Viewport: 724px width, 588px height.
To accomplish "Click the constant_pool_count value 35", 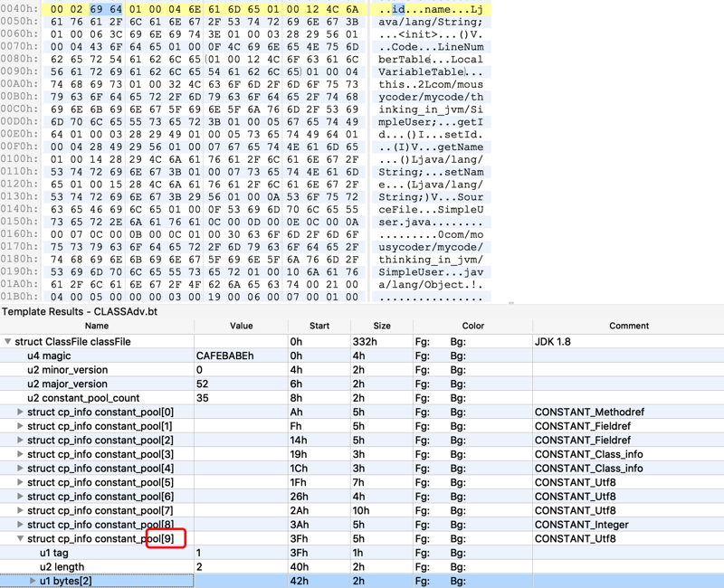I will tap(202, 398).
